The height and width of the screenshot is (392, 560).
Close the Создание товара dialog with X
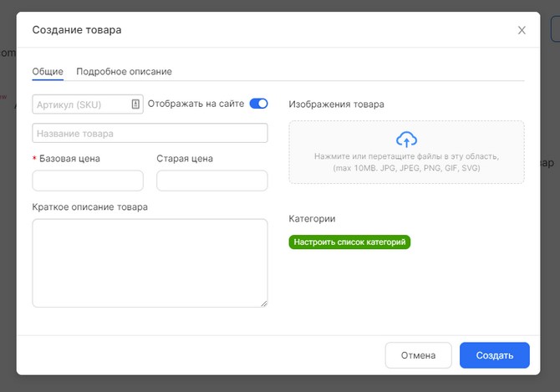[522, 30]
